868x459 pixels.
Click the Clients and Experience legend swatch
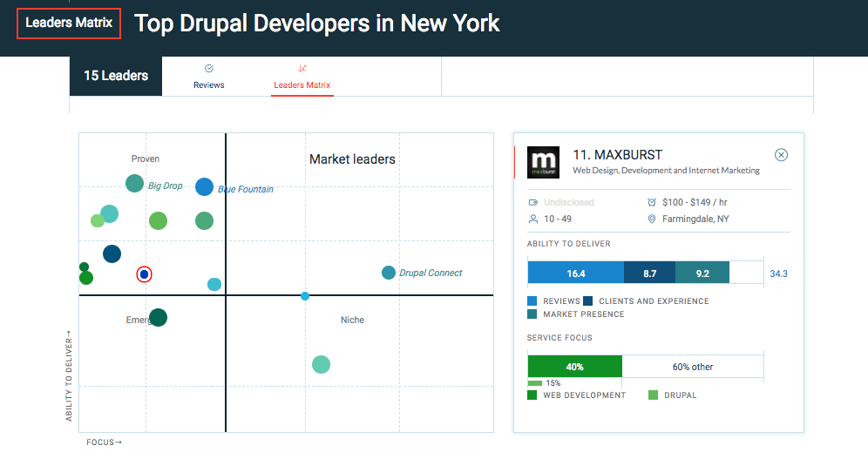[x=588, y=300]
